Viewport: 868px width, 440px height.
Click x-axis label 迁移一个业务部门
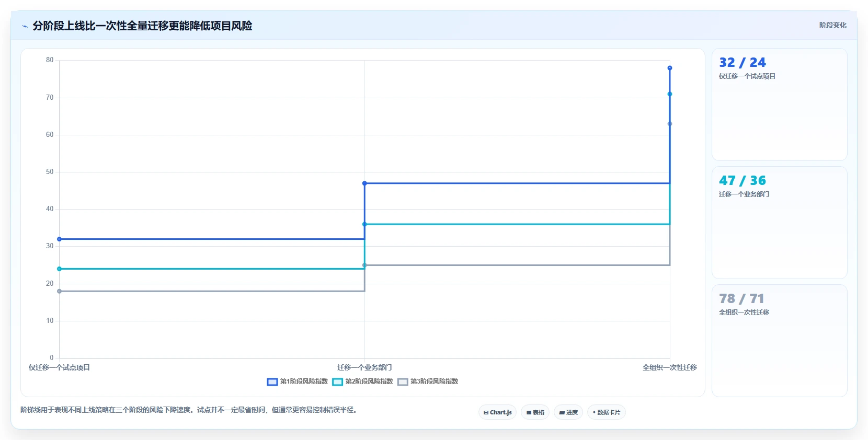pyautogui.click(x=364, y=367)
